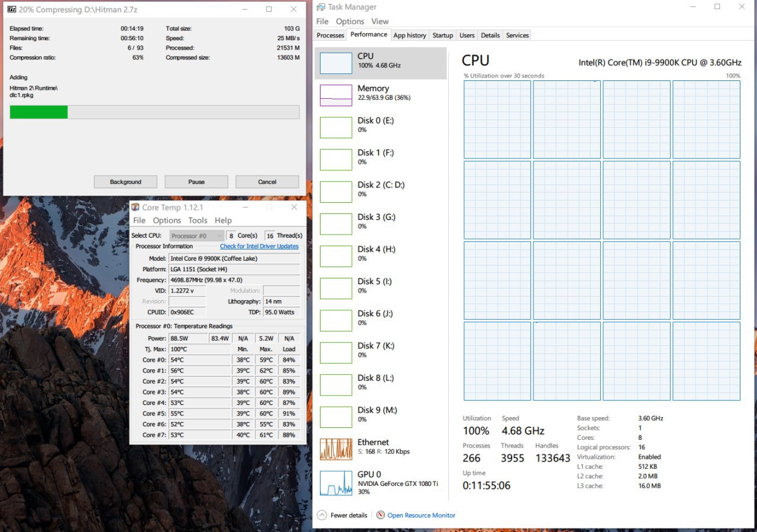Send compression to Background
757x532 pixels.
coord(125,182)
